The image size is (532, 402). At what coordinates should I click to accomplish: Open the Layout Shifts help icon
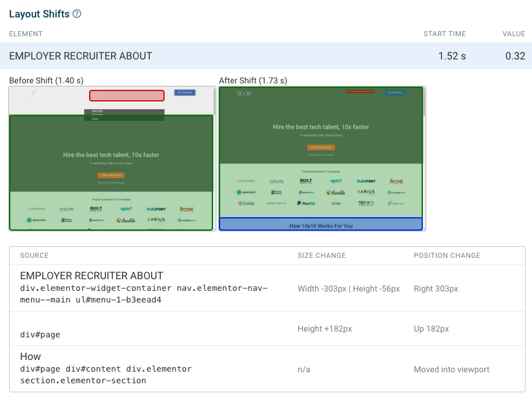(x=77, y=14)
